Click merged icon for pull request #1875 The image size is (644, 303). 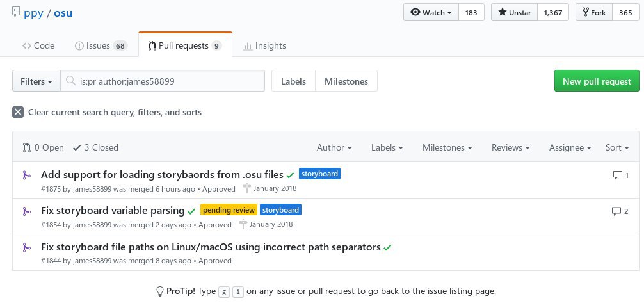(27, 176)
